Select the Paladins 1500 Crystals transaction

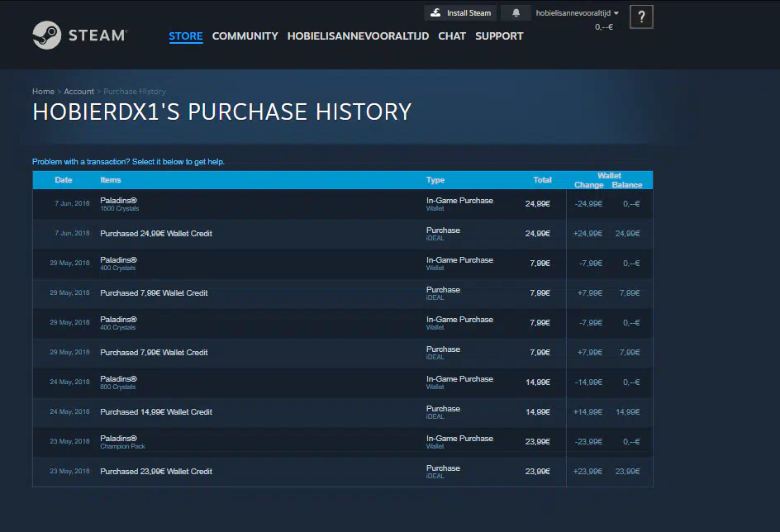coord(118,204)
